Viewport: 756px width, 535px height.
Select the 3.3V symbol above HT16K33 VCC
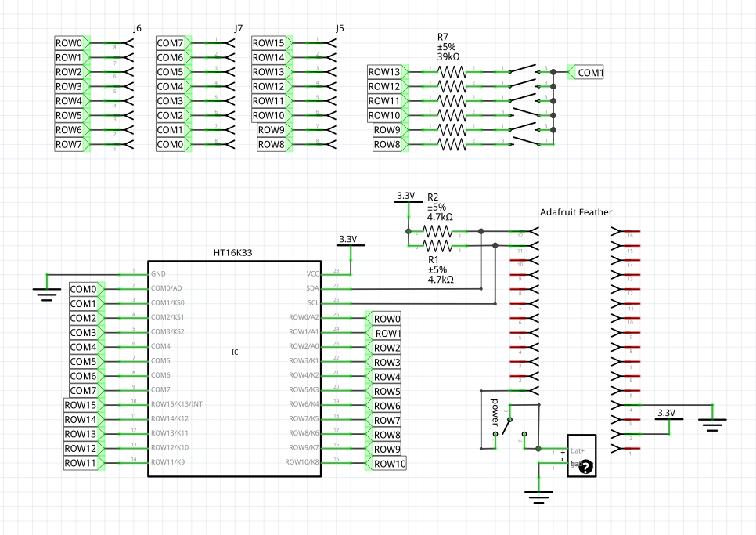(x=351, y=240)
